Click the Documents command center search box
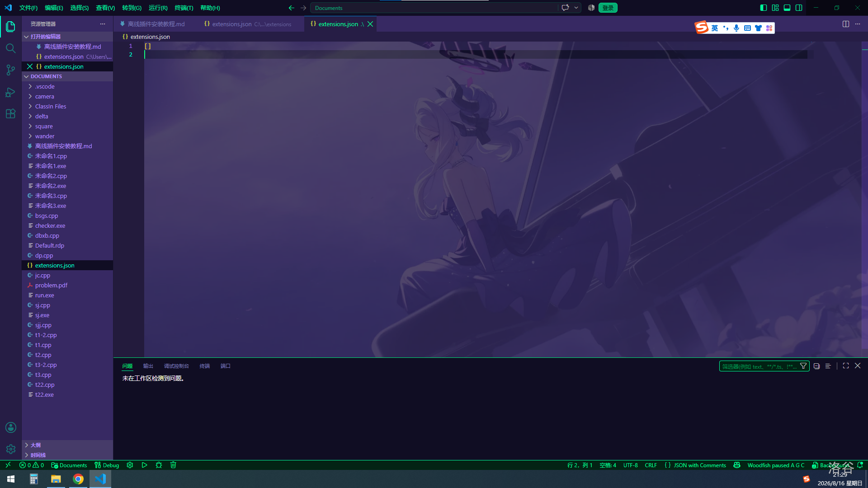The image size is (868, 488). click(x=434, y=8)
